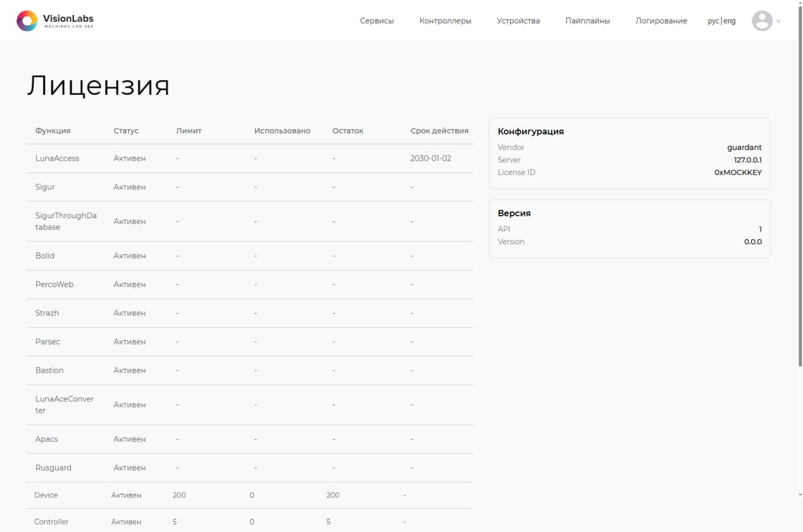The width and height of the screenshot is (803, 532).
Task: Expand the user profile dropdown arrow
Action: [x=779, y=21]
